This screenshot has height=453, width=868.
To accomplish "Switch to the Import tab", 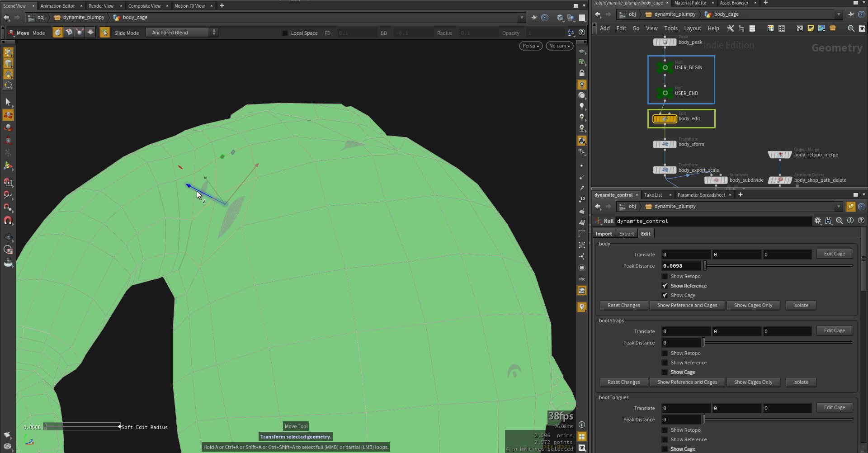I will (604, 234).
